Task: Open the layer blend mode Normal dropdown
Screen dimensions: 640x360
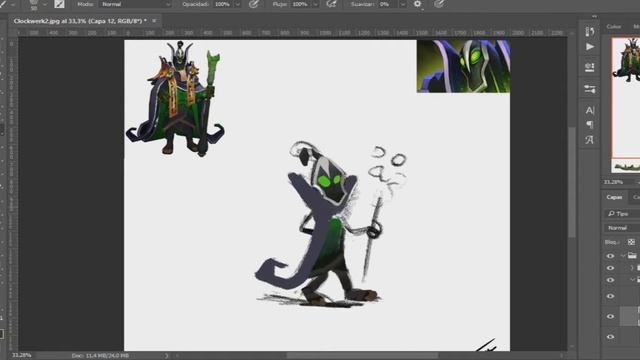Action: (x=622, y=228)
